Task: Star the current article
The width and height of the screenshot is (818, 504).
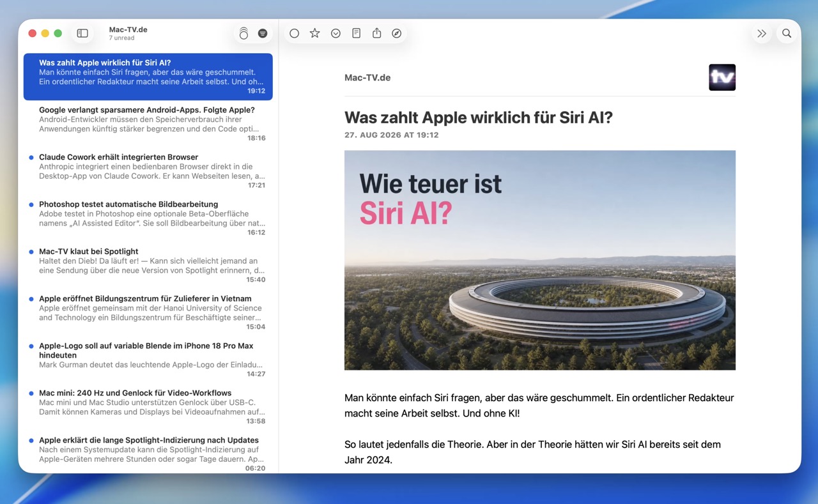Action: tap(315, 33)
